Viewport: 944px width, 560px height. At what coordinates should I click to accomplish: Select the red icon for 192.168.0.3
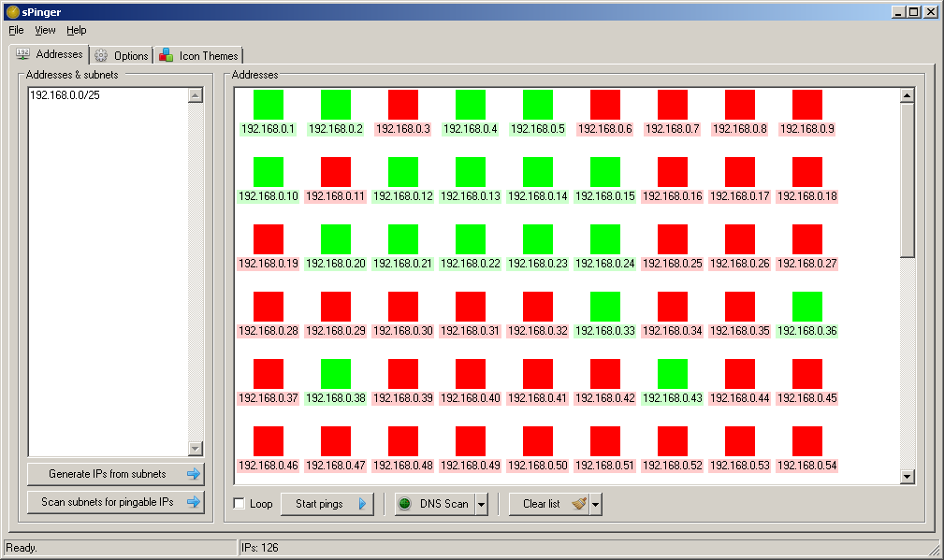coord(403,105)
